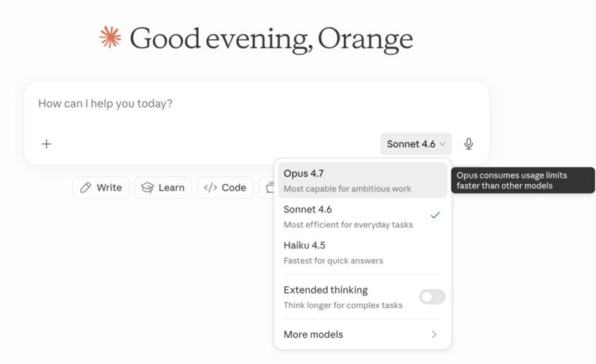Click the Learn suggestion chip
Image resolution: width=596 pixels, height=364 pixels.
(163, 188)
